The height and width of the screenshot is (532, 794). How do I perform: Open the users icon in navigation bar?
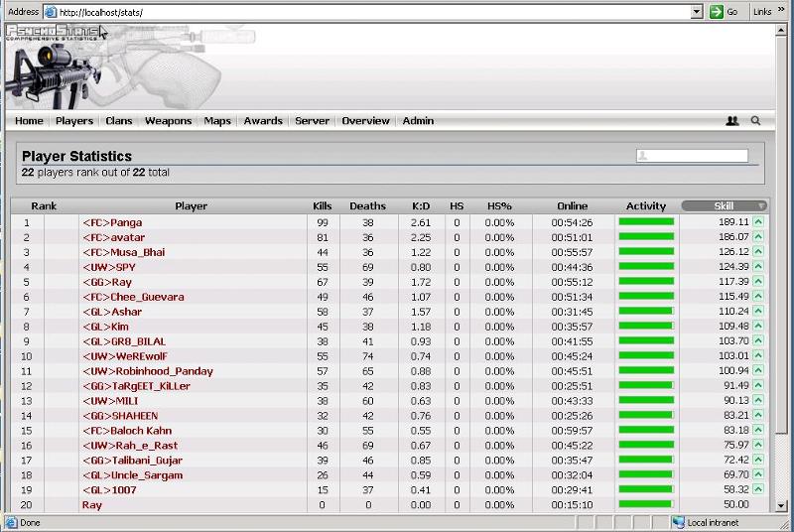731,120
